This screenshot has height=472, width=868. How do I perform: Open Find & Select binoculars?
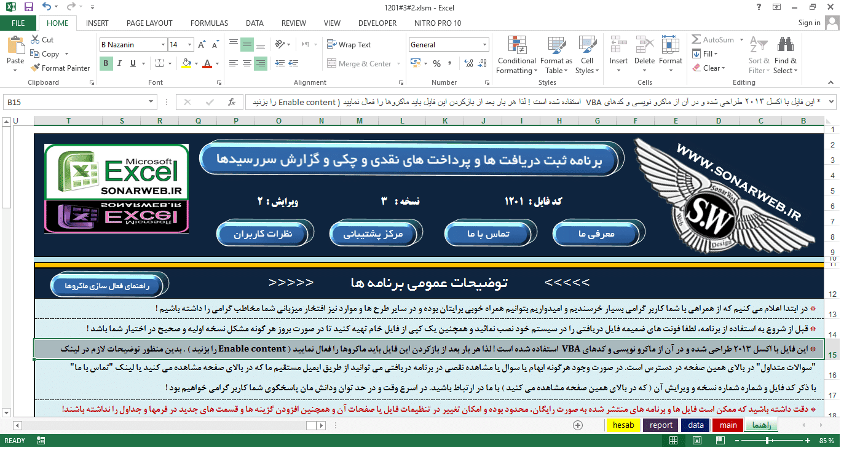(x=785, y=55)
